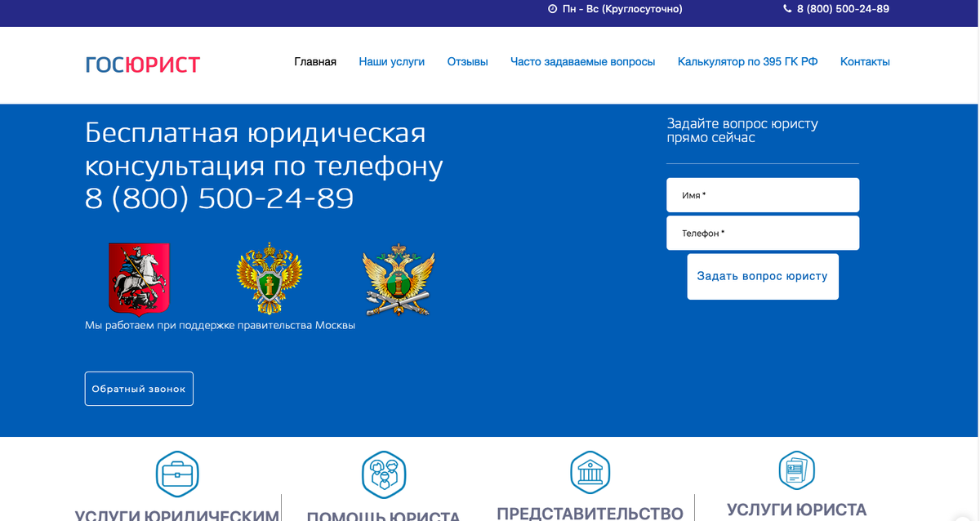Screen dimensions: 980x521
Task: Go to Контакты page
Action: click(865, 61)
